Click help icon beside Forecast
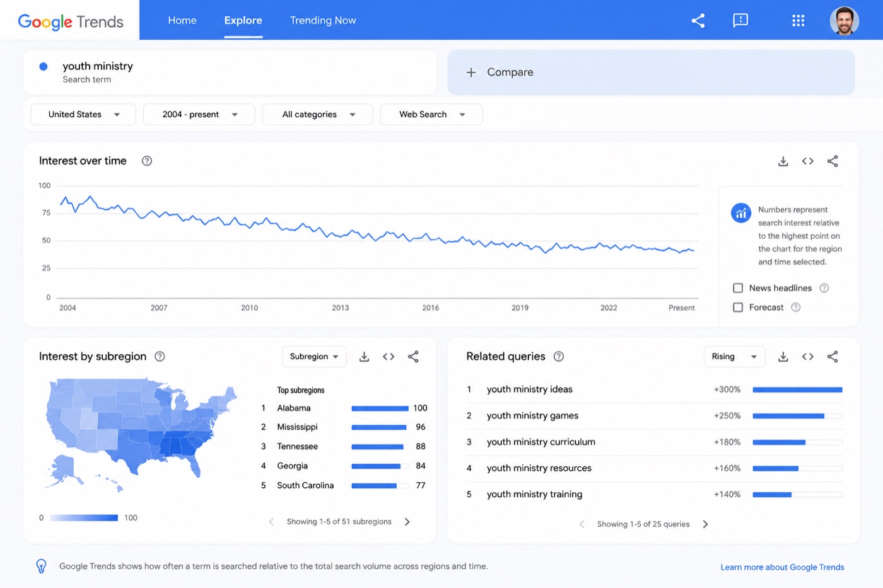The image size is (883, 588). point(795,308)
